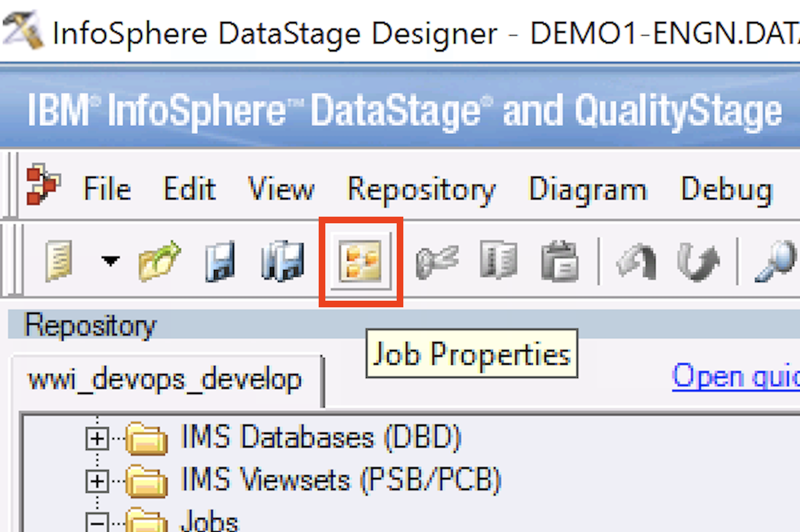Open Job Properties from the toolbar

point(361,261)
